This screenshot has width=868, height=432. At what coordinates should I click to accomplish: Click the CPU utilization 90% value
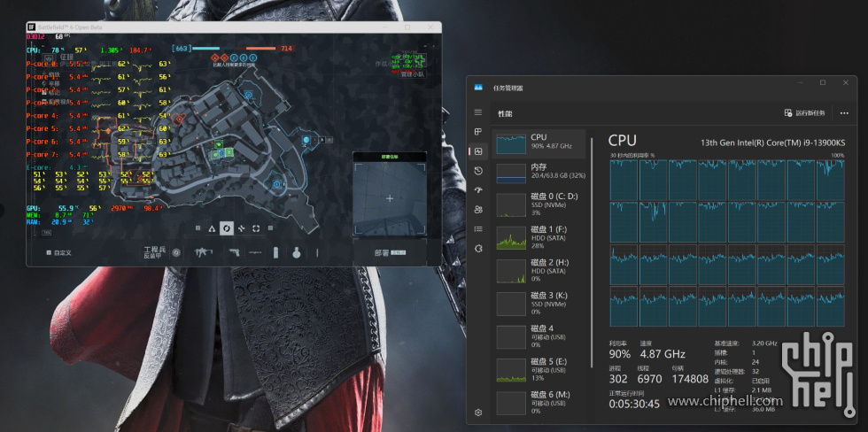(619, 354)
